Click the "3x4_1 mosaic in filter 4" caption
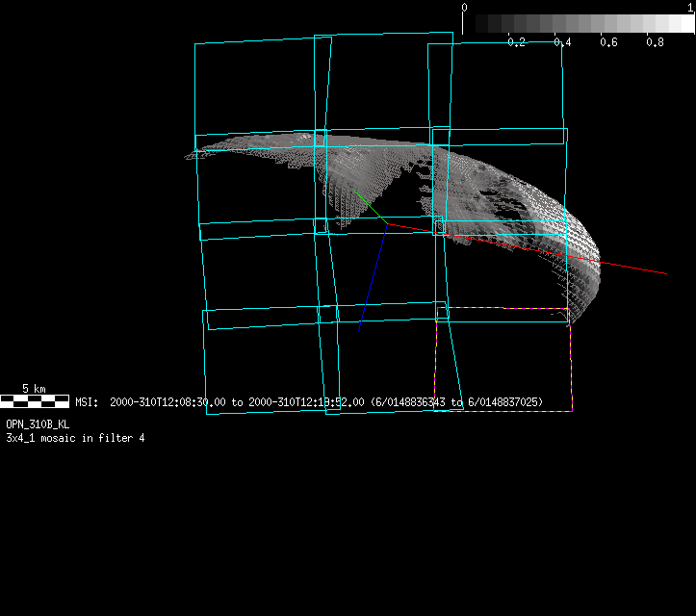 (x=75, y=438)
